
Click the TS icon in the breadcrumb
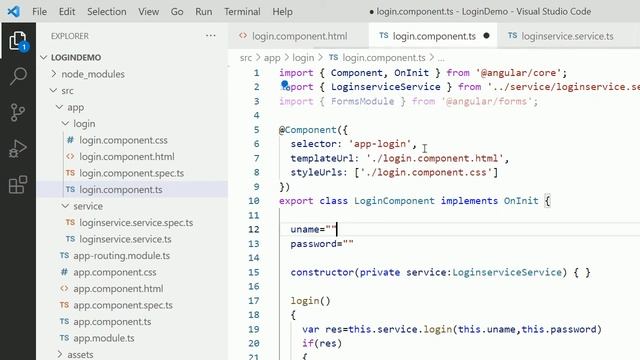click(x=333, y=58)
